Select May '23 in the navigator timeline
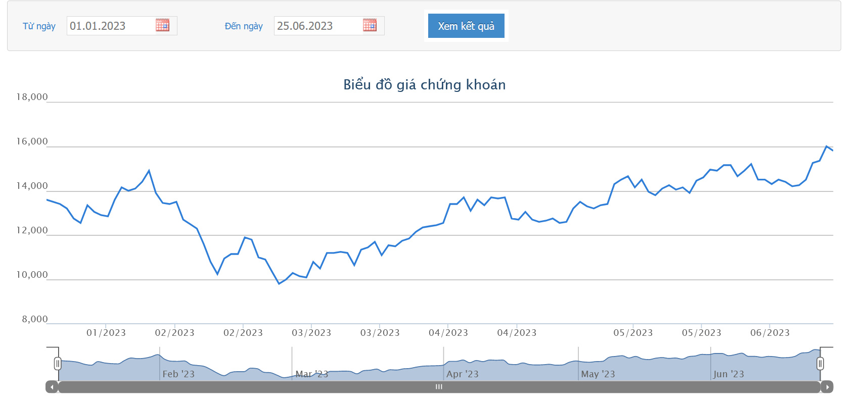 (x=598, y=374)
